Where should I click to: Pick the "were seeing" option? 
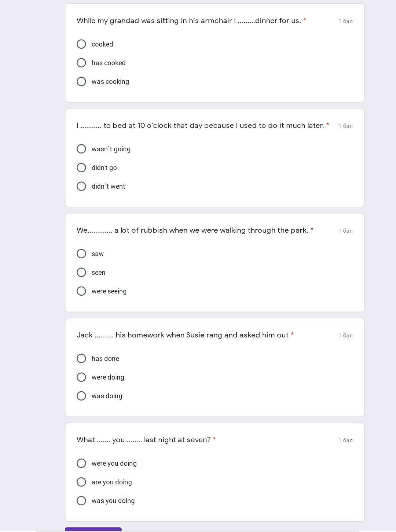coord(81,291)
